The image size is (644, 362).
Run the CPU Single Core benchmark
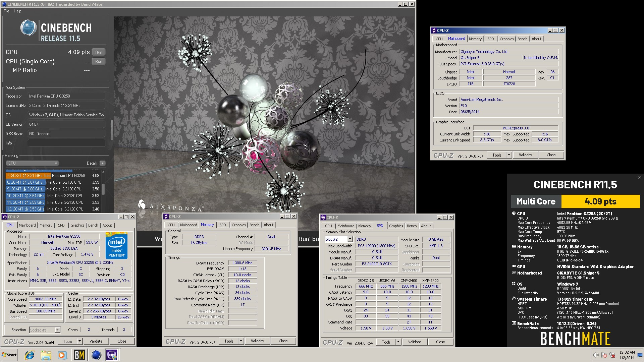click(x=99, y=61)
